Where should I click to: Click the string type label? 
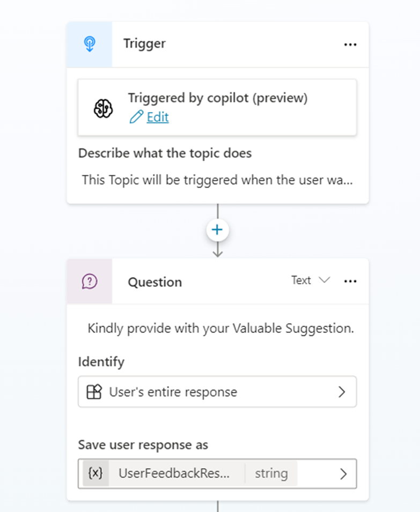pyautogui.click(x=271, y=473)
